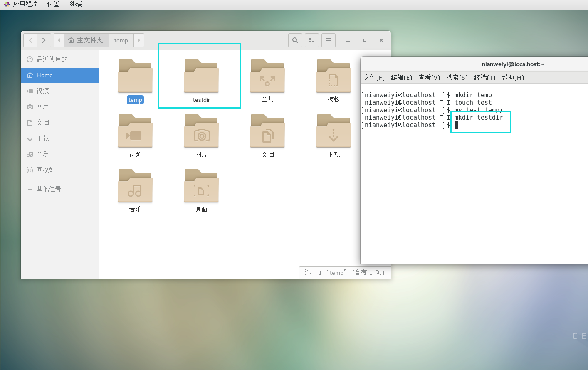
Task: Go back with the left arrow button
Action: 30,40
